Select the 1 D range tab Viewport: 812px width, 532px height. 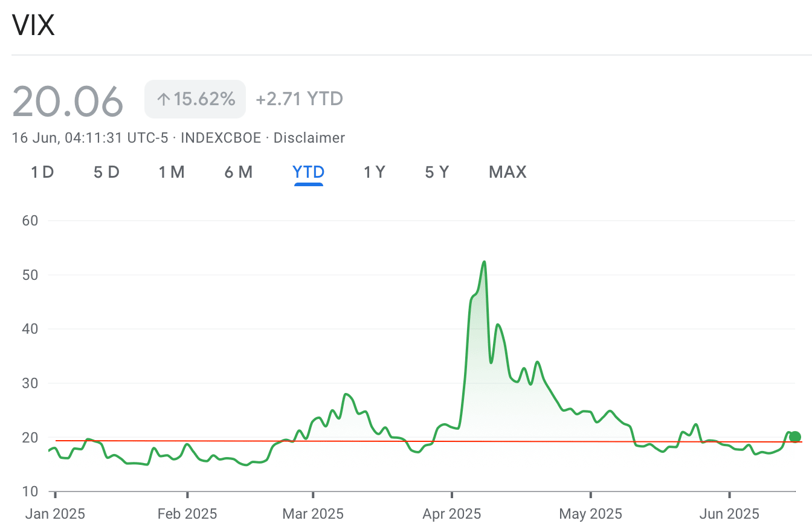(x=42, y=172)
